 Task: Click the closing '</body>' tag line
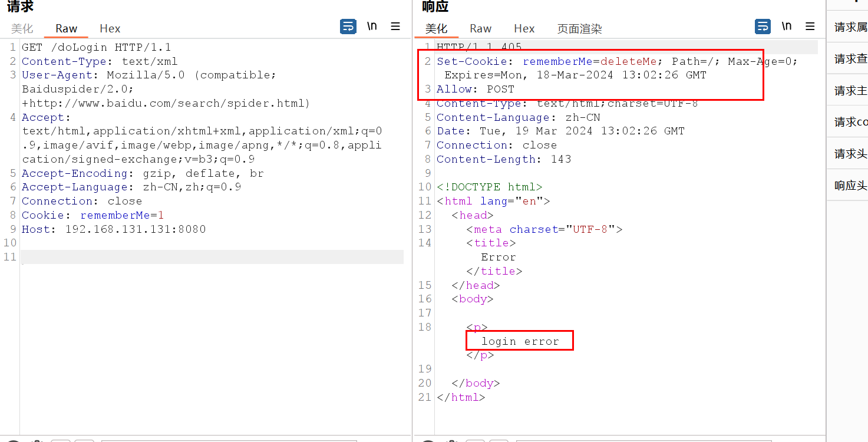476,383
